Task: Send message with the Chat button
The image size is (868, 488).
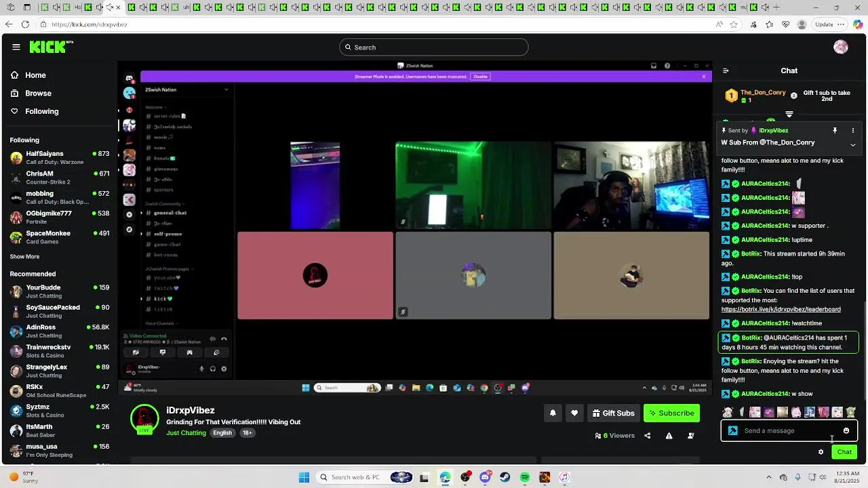Action: [844, 452]
